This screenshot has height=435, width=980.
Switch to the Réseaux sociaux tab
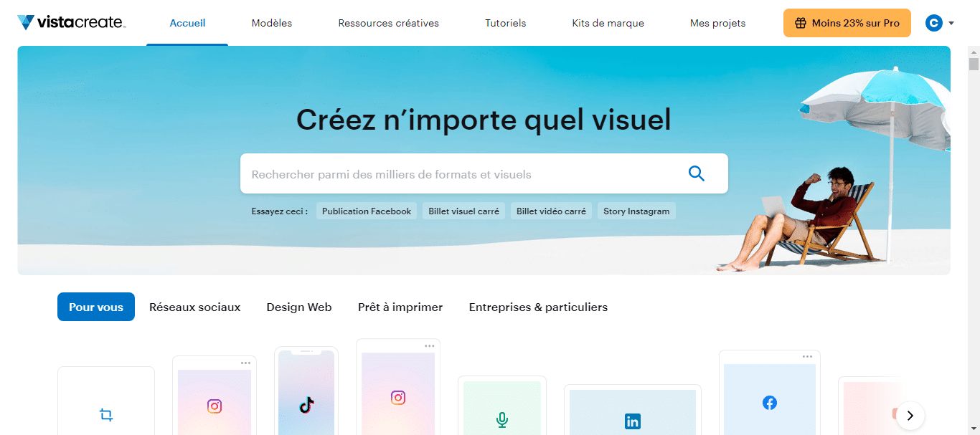[x=194, y=307]
